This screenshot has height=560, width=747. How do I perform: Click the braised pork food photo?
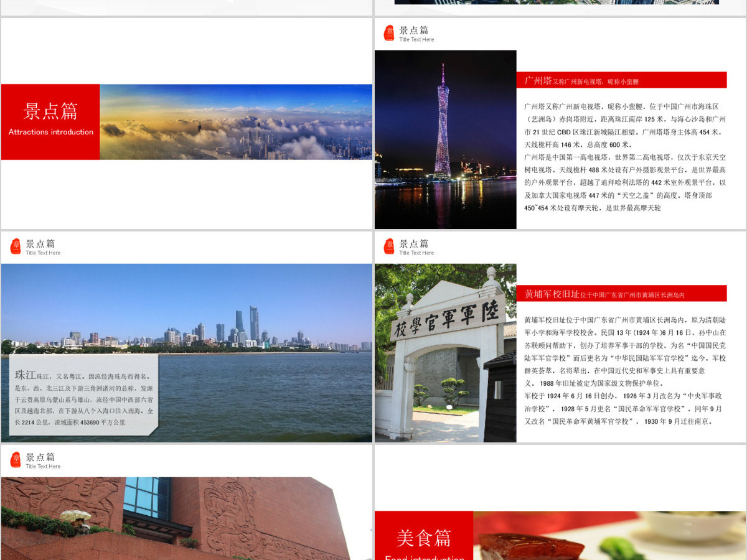click(609, 536)
